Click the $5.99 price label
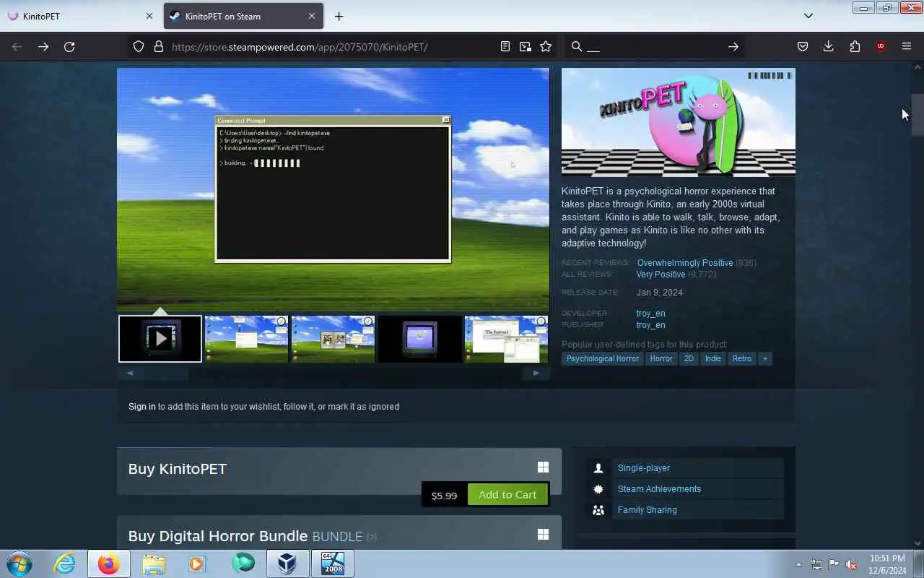 tap(444, 496)
